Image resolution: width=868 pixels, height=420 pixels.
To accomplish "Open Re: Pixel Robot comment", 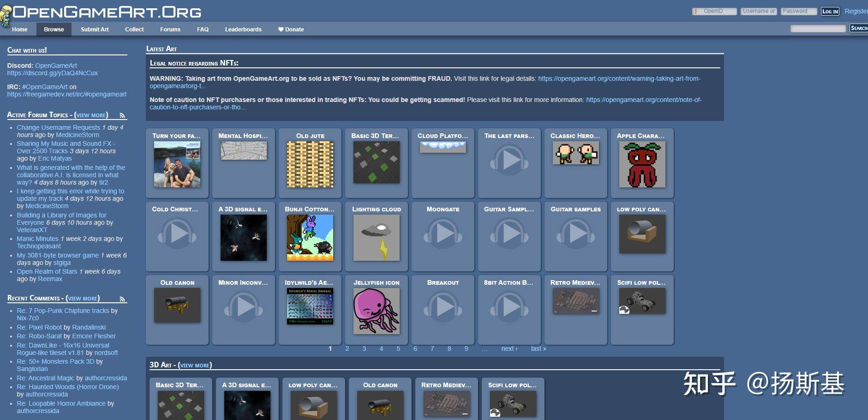I will point(39,327).
